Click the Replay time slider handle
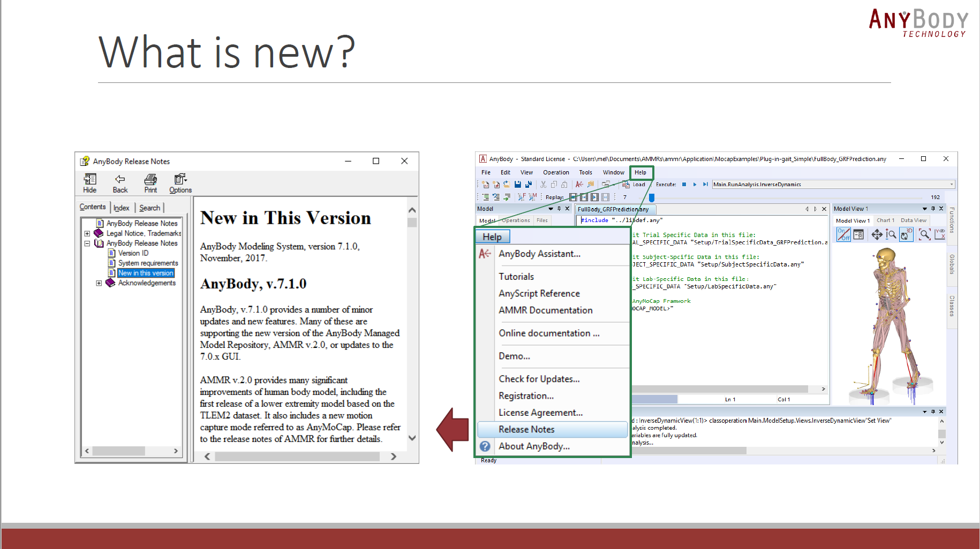Image resolution: width=980 pixels, height=549 pixels. [651, 197]
